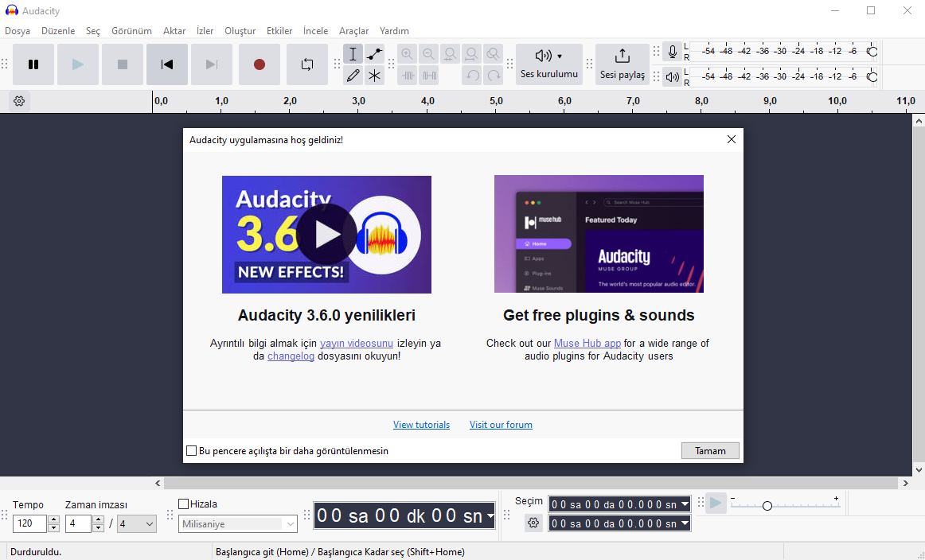Click the speaker playback meter icon

click(x=672, y=76)
